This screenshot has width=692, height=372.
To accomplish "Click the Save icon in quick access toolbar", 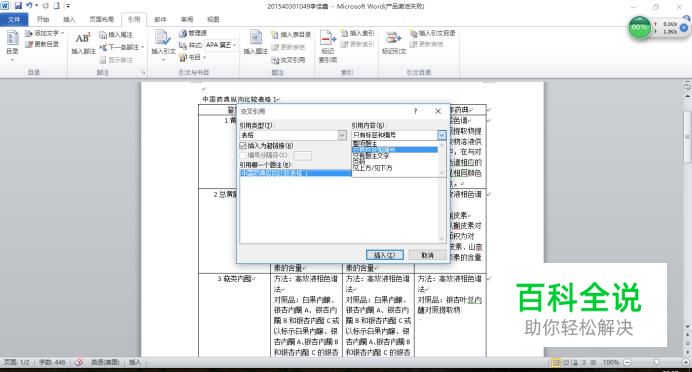I will 18,6.
